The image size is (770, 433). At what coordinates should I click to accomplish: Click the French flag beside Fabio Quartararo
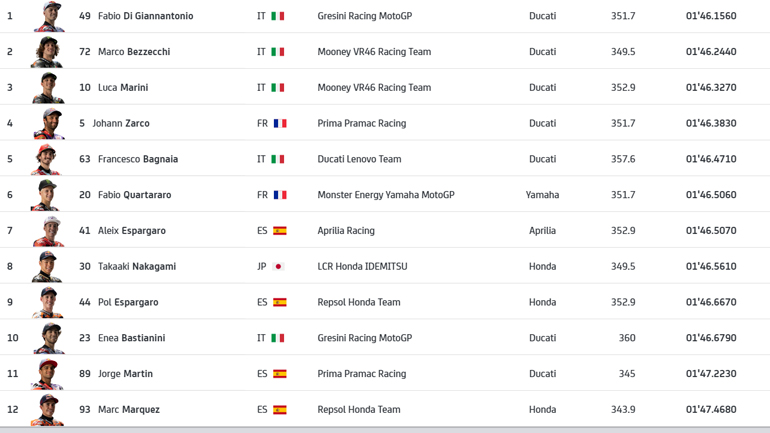pyautogui.click(x=280, y=195)
